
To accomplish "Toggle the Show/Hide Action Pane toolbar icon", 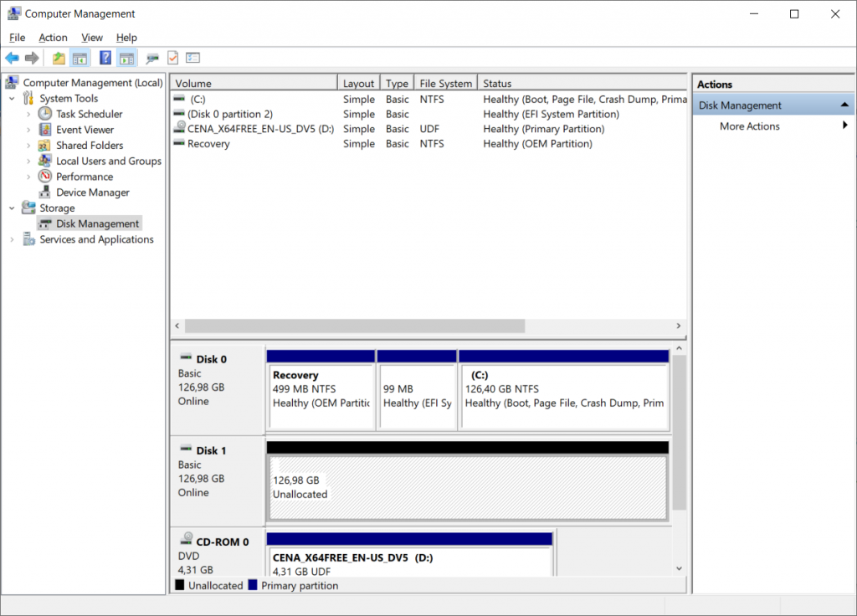I will (x=127, y=58).
